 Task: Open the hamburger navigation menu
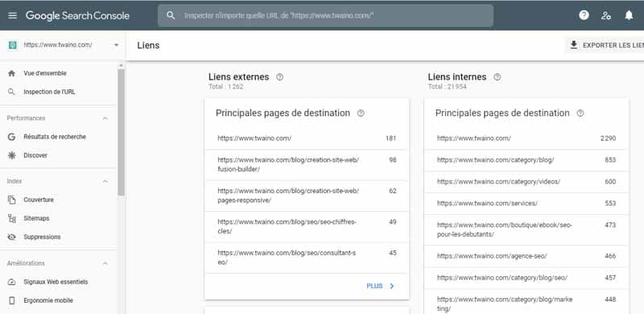click(x=12, y=15)
